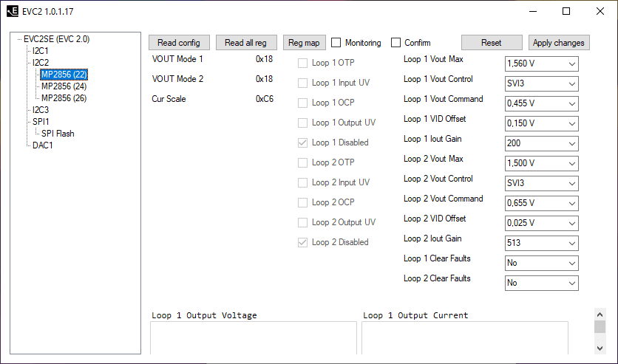Open the Reg map view
The height and width of the screenshot is (364, 618).
[x=304, y=43]
